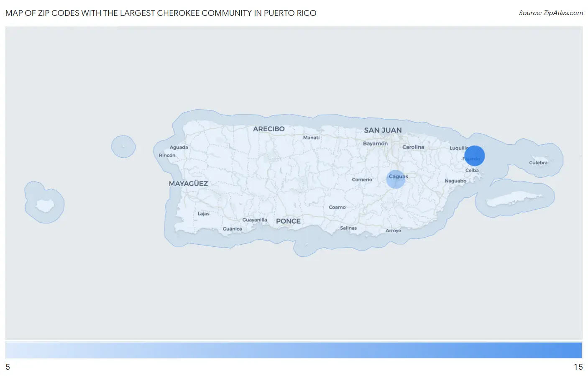Click the light blue Caguas bubble marker
This screenshot has width=588, height=376.
[396, 179]
